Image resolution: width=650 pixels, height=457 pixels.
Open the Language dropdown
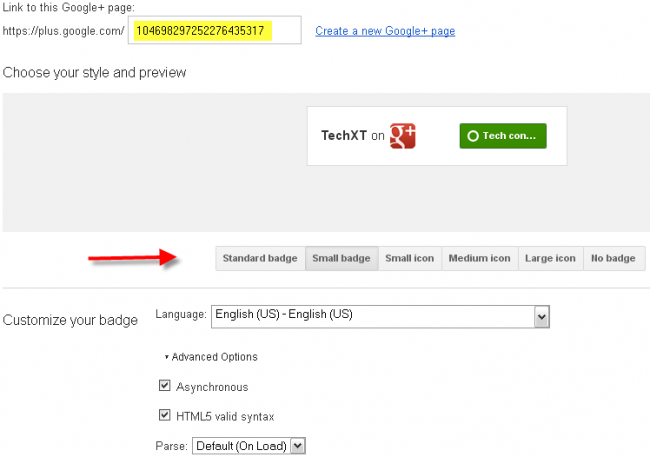370,315
